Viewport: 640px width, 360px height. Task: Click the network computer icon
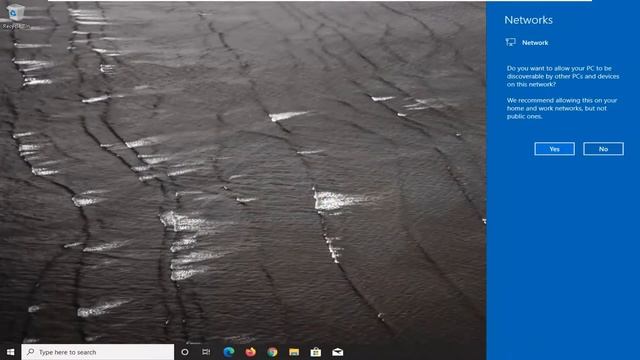coord(511,42)
